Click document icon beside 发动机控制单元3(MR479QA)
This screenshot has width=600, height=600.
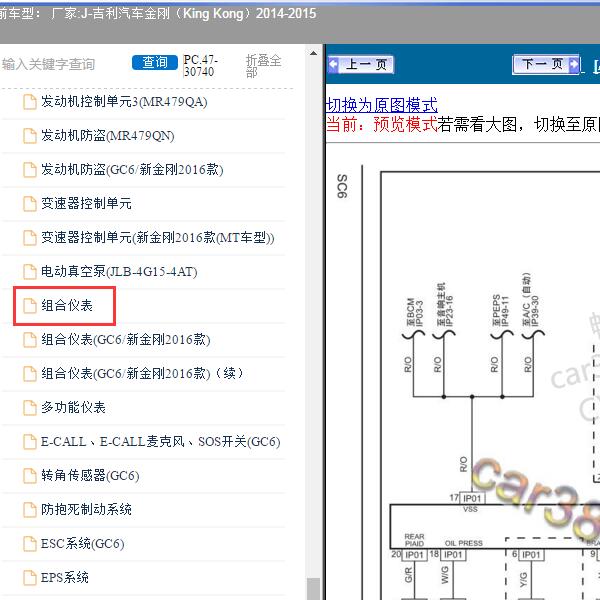pos(30,102)
